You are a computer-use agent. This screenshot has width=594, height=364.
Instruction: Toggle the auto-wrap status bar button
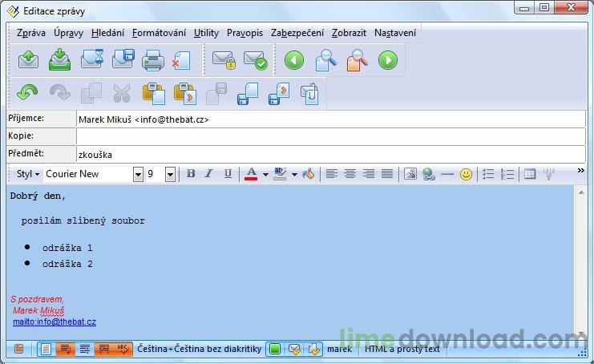(65, 349)
